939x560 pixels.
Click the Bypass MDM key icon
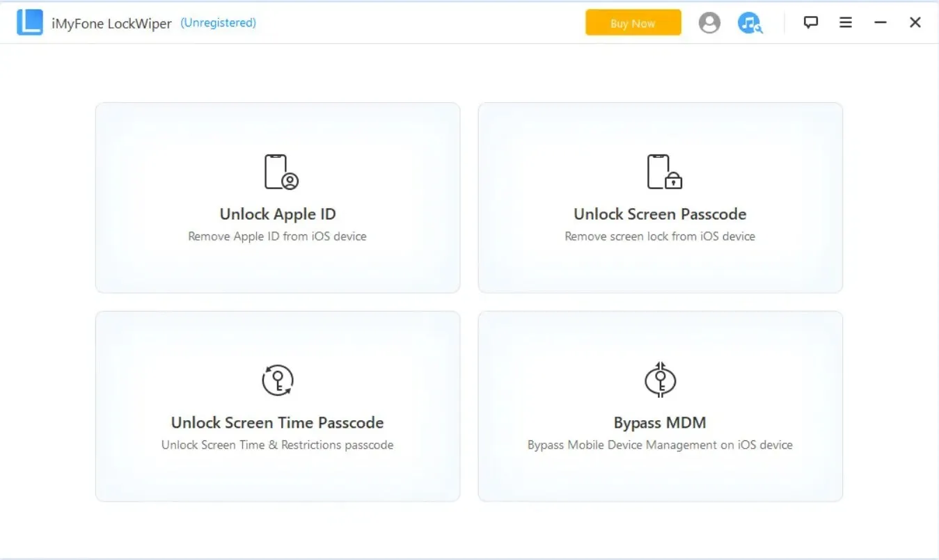click(661, 380)
